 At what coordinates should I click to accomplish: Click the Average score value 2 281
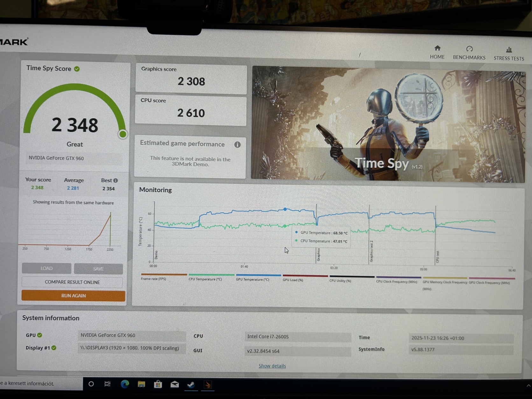coord(73,188)
